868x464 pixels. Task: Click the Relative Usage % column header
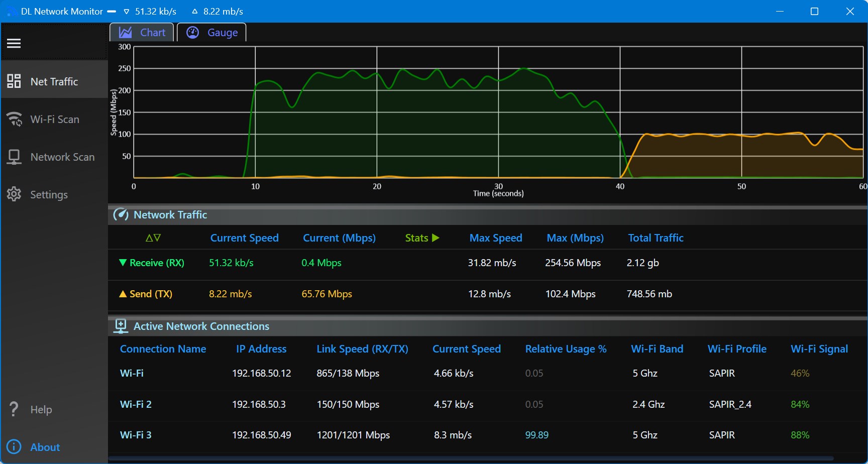[x=566, y=349]
